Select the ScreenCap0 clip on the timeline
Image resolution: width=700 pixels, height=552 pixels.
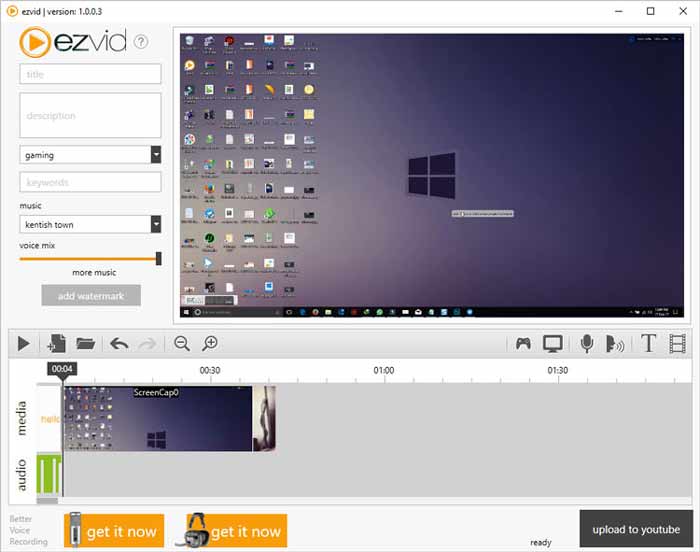(x=158, y=419)
